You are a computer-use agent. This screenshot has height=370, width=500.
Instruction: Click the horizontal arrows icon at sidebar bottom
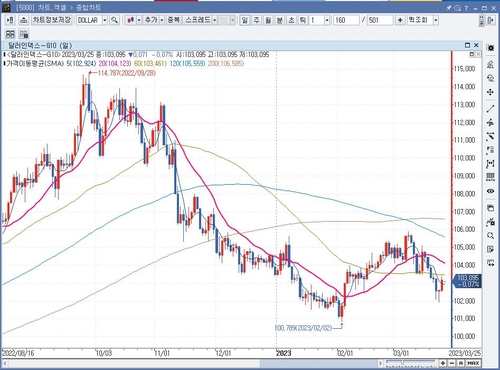(x=490, y=263)
